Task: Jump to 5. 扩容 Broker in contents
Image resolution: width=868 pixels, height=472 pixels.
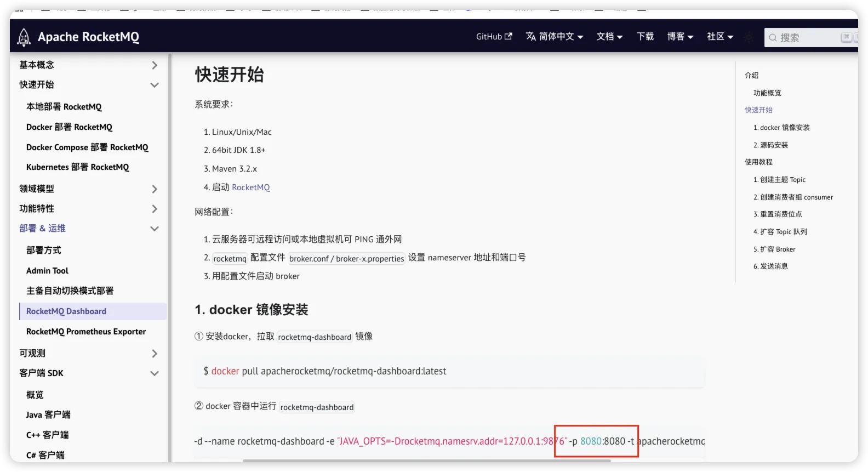Action: 774,249
